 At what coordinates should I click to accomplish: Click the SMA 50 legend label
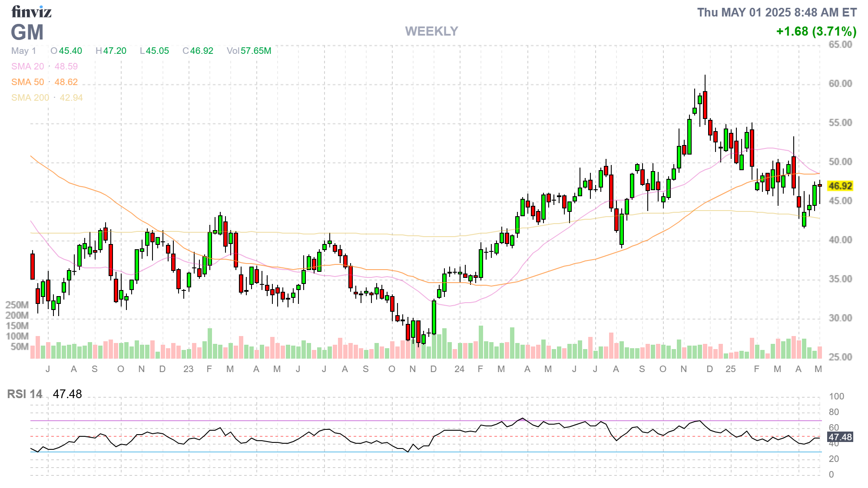(28, 82)
